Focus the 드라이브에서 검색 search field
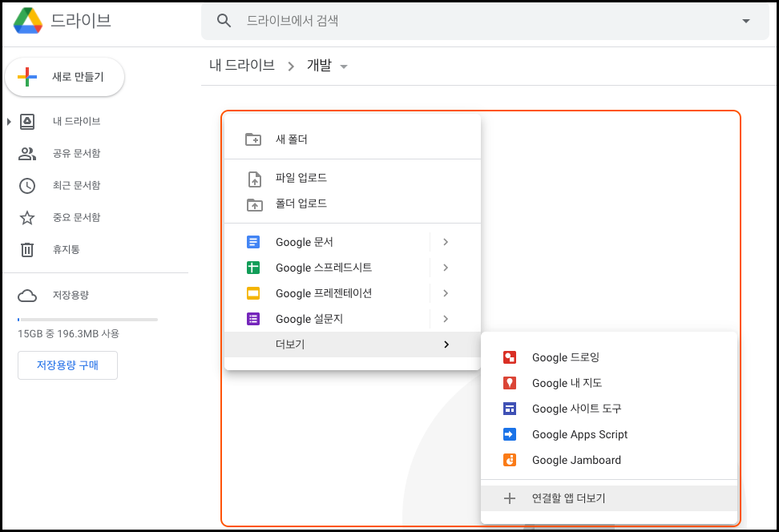 485,21
